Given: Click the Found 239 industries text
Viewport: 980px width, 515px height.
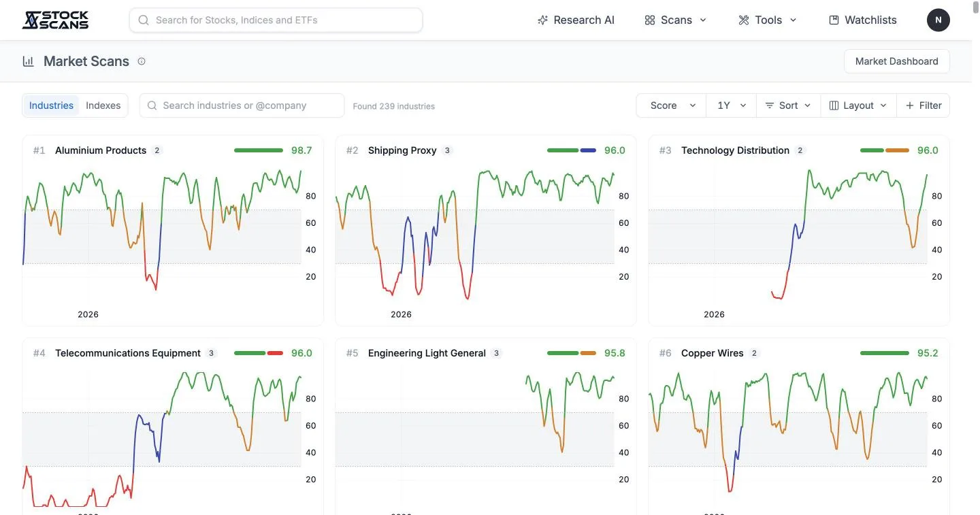Looking at the screenshot, I should (393, 106).
